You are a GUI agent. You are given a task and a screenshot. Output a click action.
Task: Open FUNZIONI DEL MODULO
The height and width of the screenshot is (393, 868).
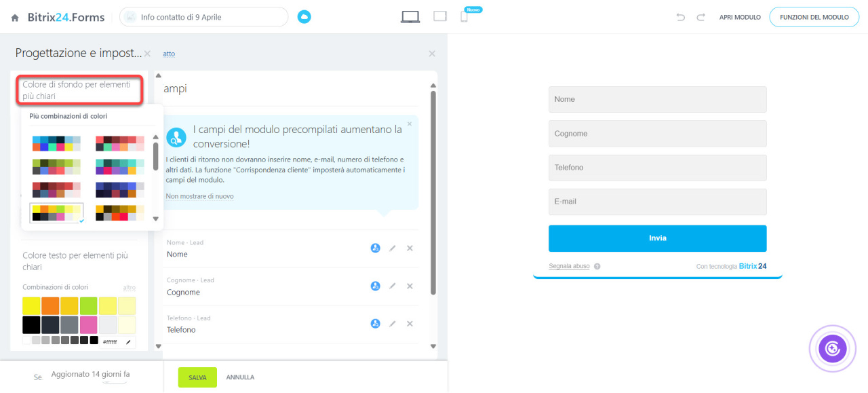(814, 18)
